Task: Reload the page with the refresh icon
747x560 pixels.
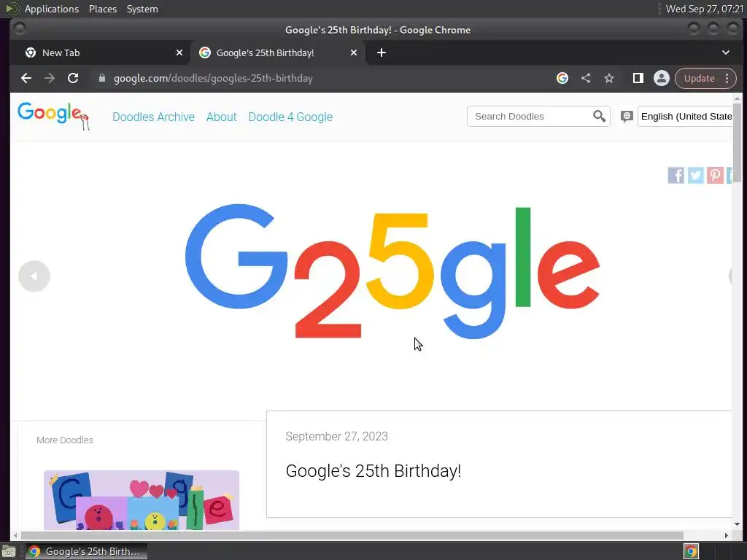Action: pos(73,78)
